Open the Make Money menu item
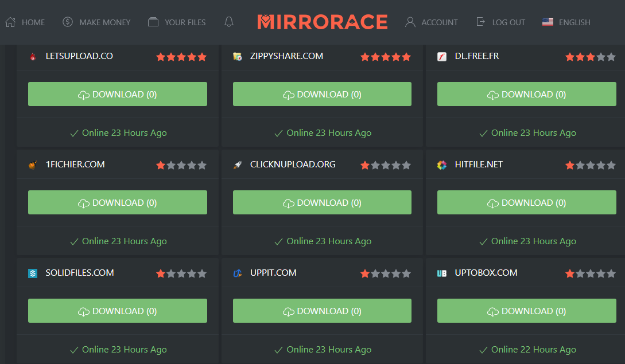The image size is (625, 364). tap(96, 22)
